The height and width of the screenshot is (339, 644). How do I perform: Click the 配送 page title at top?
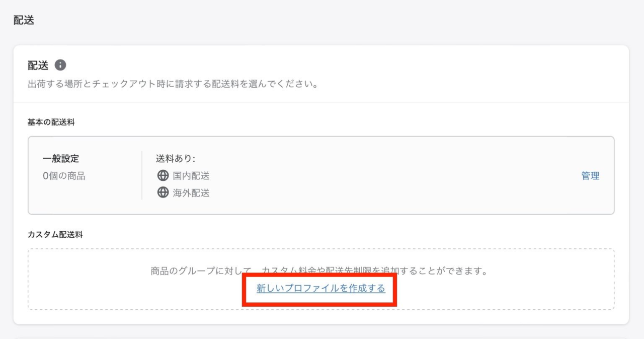pos(24,21)
